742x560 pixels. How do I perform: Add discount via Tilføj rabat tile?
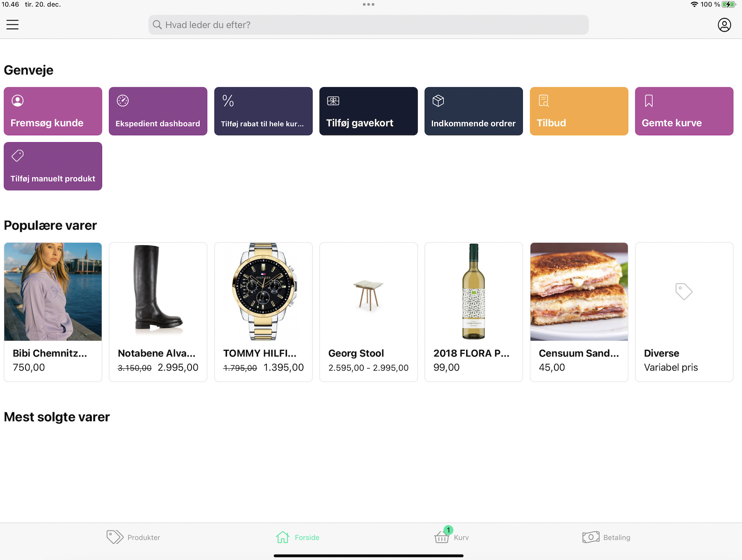pos(263,111)
